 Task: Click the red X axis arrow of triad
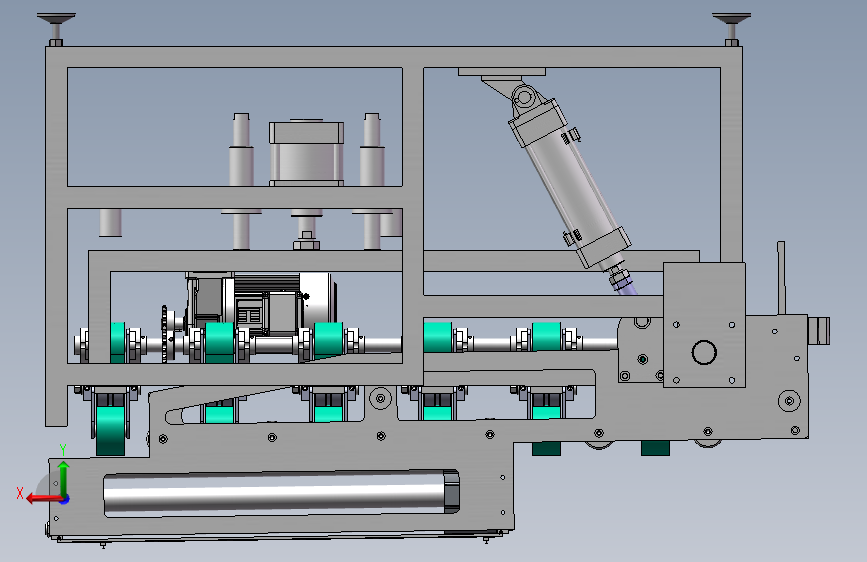click(x=44, y=499)
